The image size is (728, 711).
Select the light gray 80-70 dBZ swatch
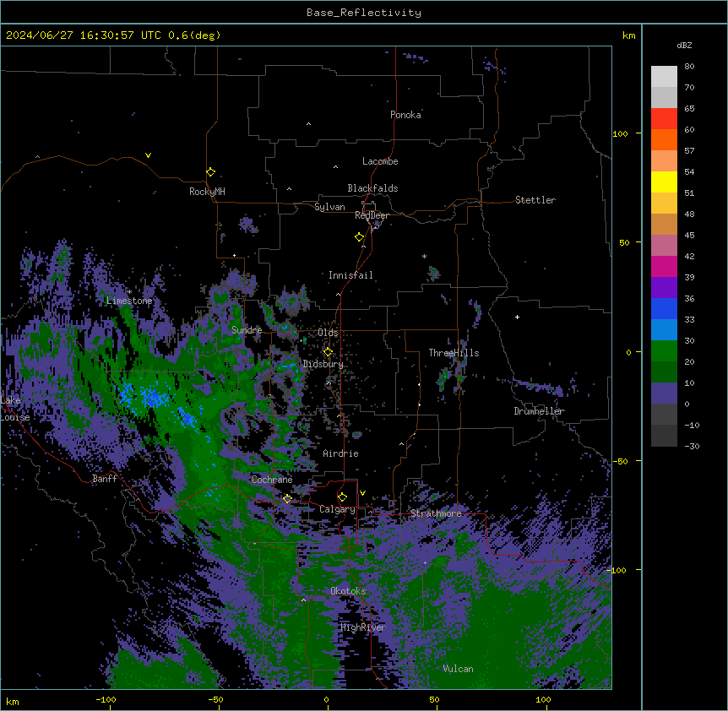[x=664, y=77]
